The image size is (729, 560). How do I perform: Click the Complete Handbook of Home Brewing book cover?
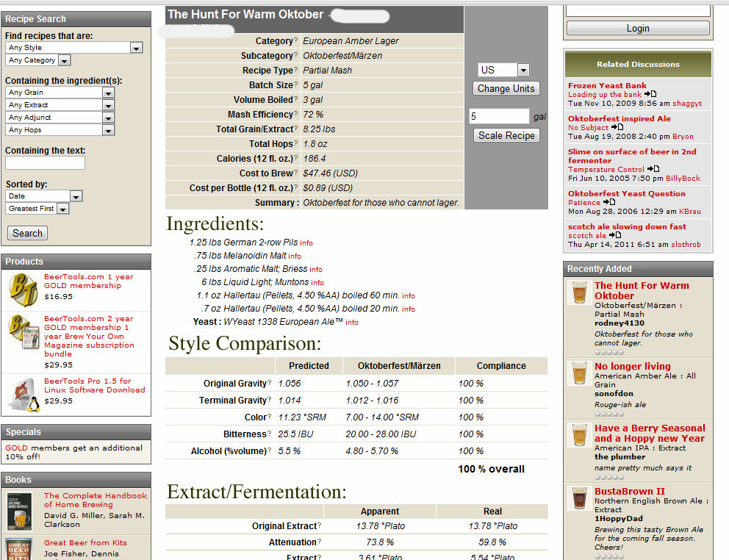tap(20, 511)
